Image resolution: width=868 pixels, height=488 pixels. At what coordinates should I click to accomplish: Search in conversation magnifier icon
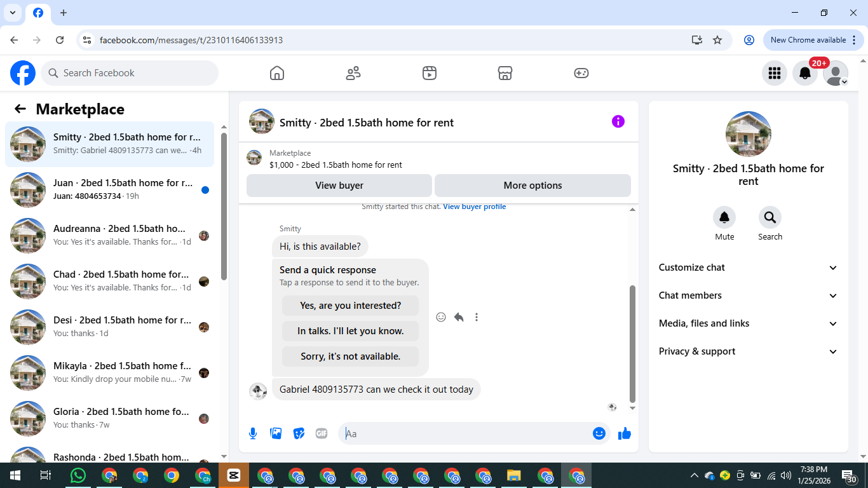770,217
